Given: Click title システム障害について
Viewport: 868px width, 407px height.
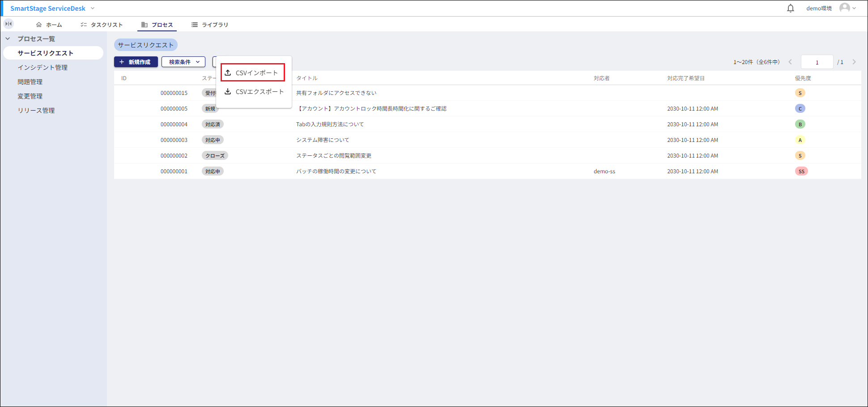Looking at the screenshot, I should click(323, 140).
